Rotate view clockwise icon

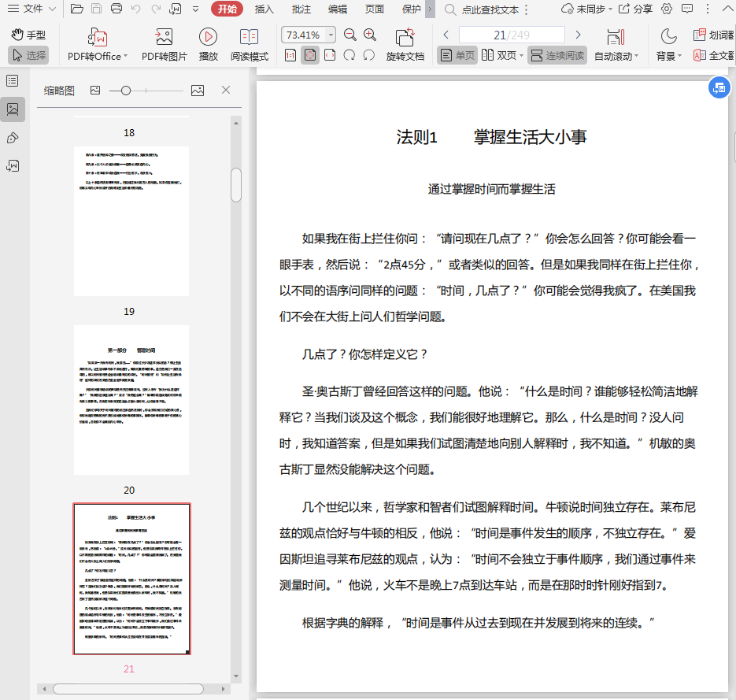350,55
